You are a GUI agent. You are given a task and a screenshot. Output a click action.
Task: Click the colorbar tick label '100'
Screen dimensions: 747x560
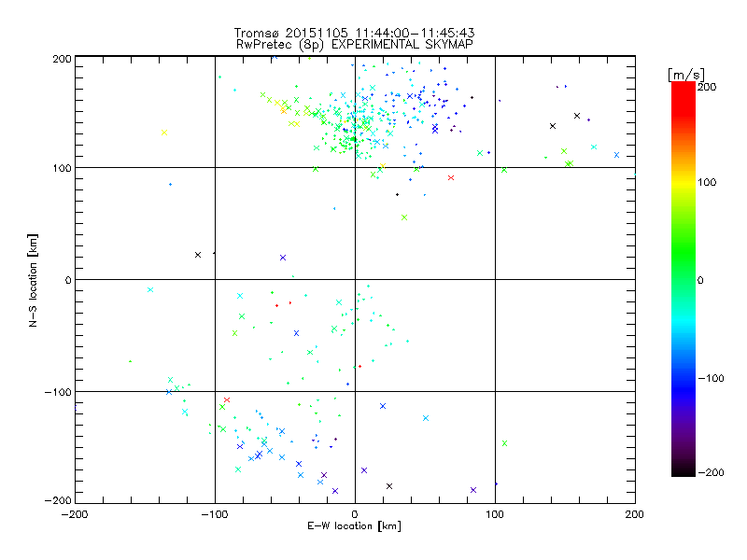[707, 182]
